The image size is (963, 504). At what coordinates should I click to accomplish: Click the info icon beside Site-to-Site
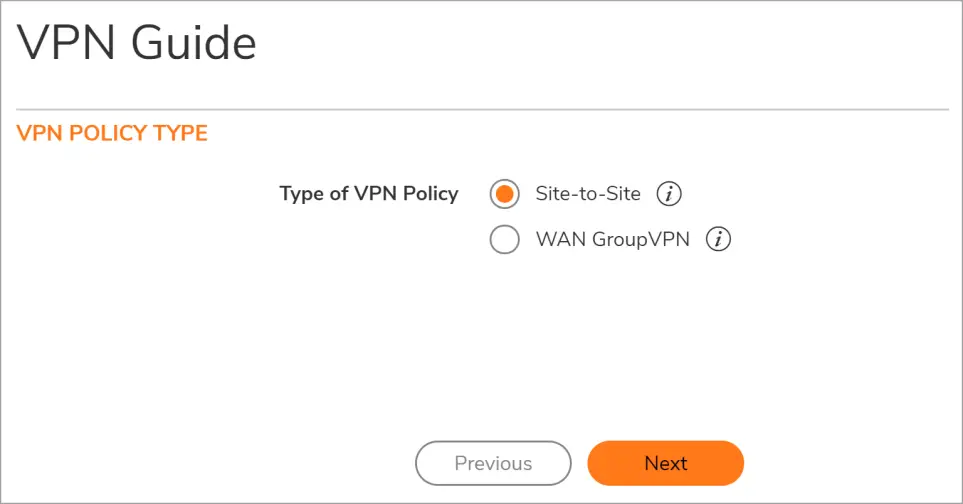click(669, 194)
